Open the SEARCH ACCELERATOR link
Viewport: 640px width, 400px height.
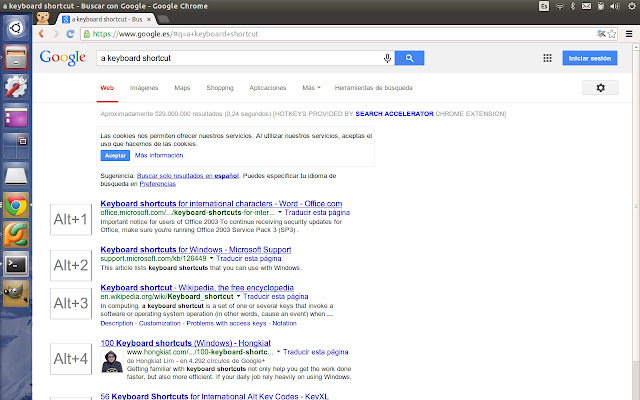(394, 114)
